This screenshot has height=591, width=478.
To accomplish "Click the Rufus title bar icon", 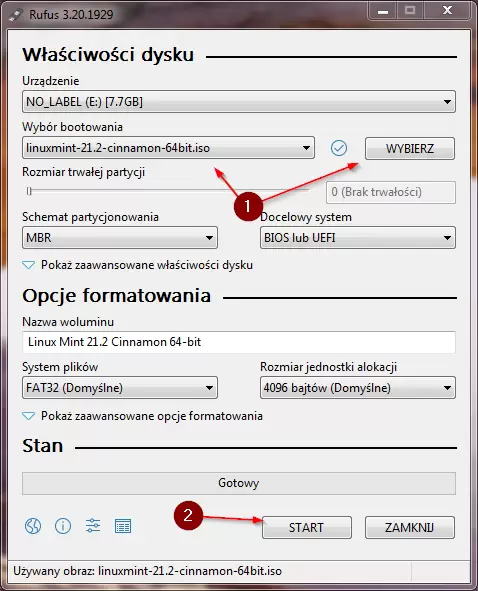I will [16, 15].
